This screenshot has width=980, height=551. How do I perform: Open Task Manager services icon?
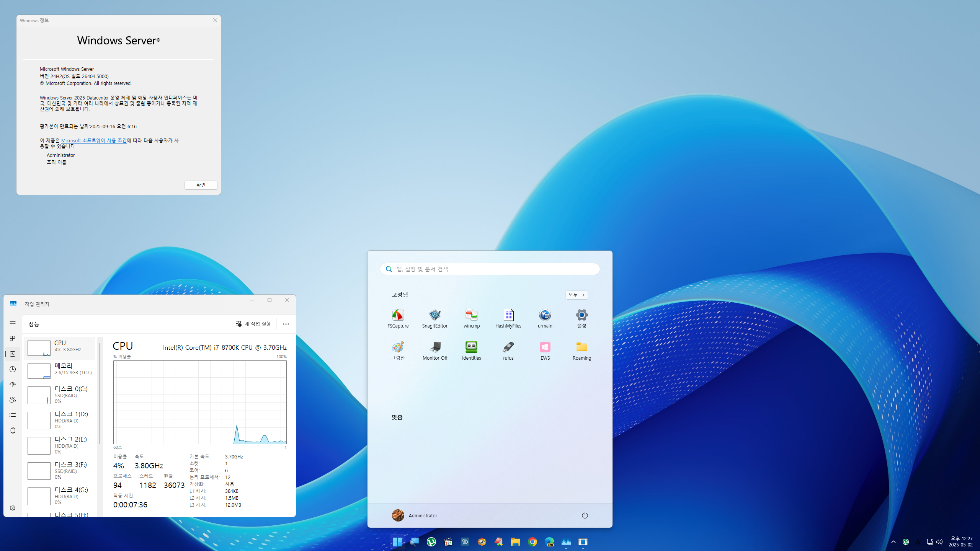click(13, 430)
